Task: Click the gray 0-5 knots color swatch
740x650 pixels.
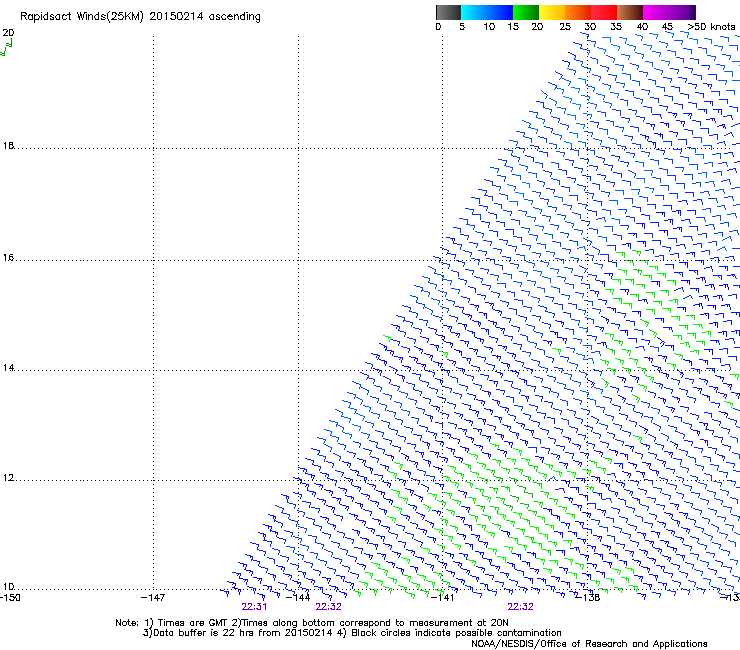Action: tap(448, 12)
